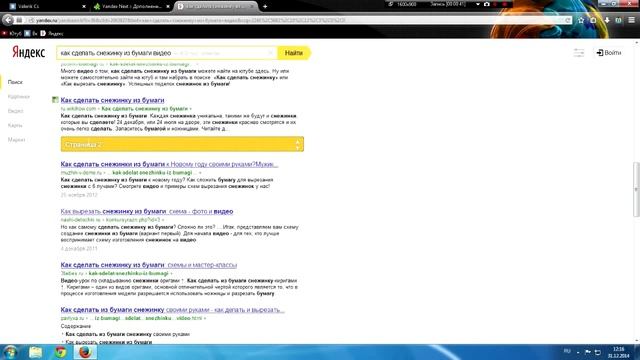Click the yellow Найти search button
This screenshot has width=640, height=360.
(x=294, y=53)
